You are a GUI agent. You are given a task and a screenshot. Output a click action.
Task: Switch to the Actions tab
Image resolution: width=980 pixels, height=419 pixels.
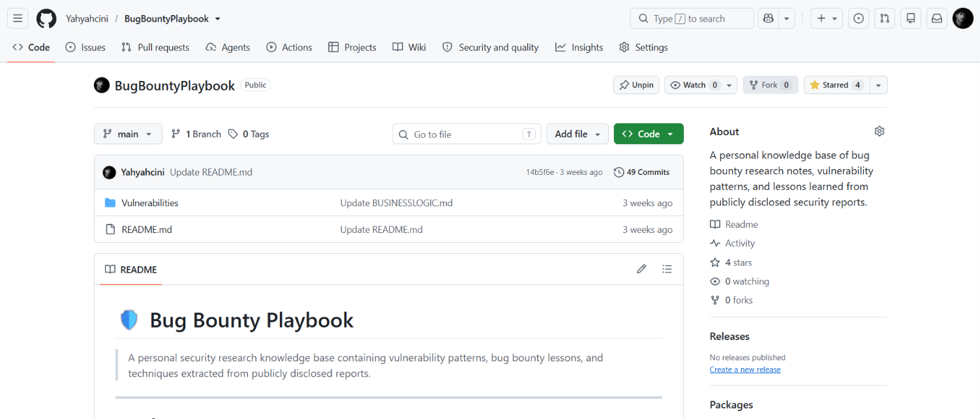289,47
